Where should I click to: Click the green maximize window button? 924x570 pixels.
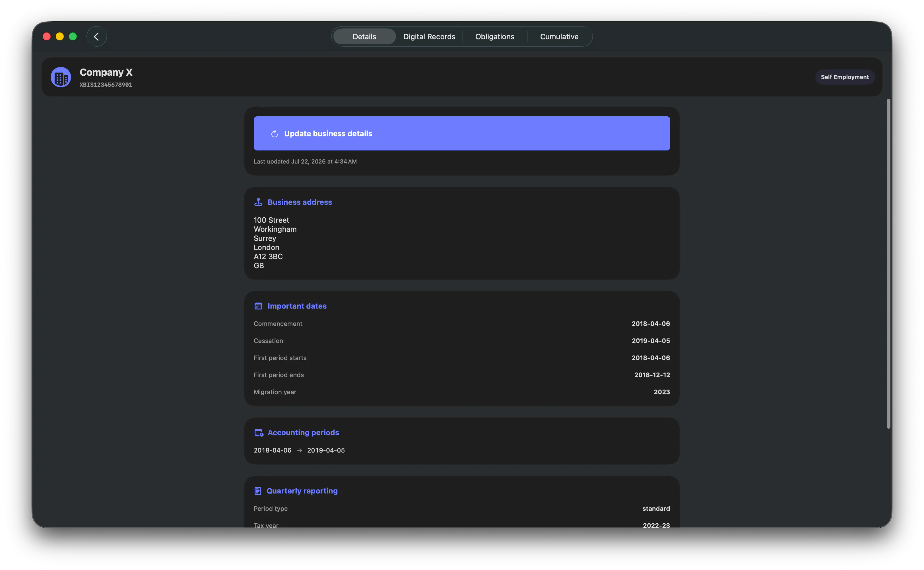click(x=73, y=37)
